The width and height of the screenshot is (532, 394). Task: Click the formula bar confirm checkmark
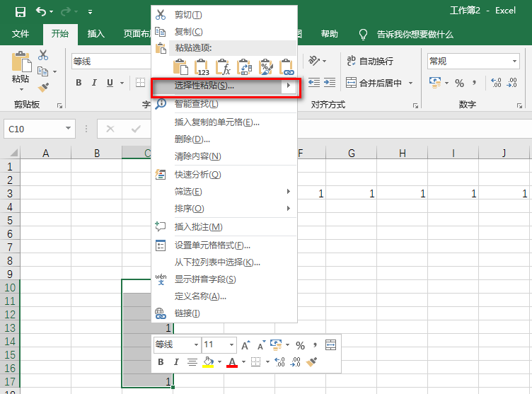pos(136,129)
